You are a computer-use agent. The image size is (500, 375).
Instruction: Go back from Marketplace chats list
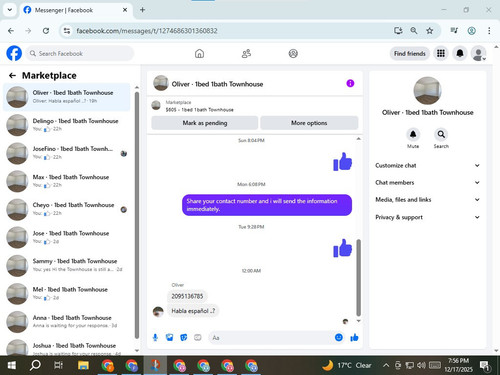[x=12, y=76]
